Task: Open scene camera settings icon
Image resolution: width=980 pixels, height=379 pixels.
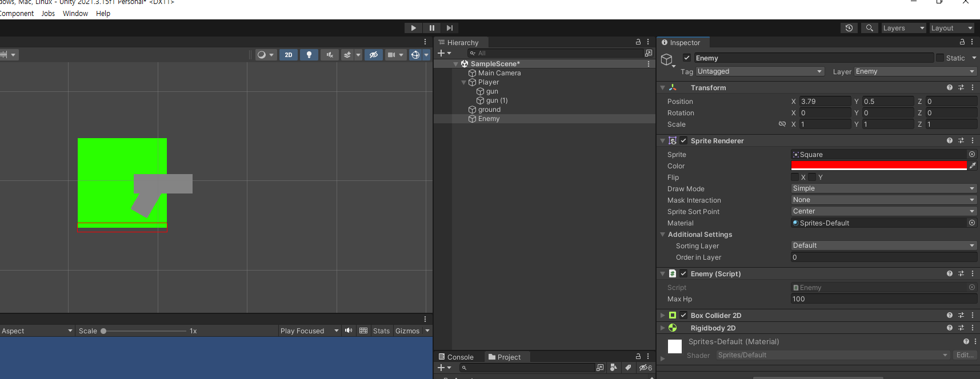Action: [391, 55]
